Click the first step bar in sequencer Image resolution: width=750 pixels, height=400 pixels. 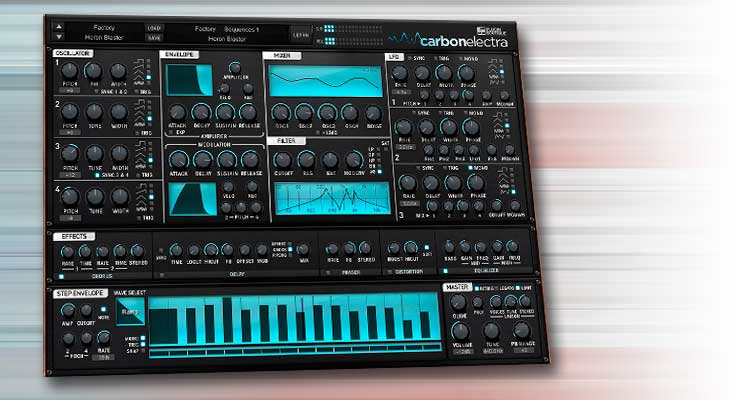click(164, 326)
